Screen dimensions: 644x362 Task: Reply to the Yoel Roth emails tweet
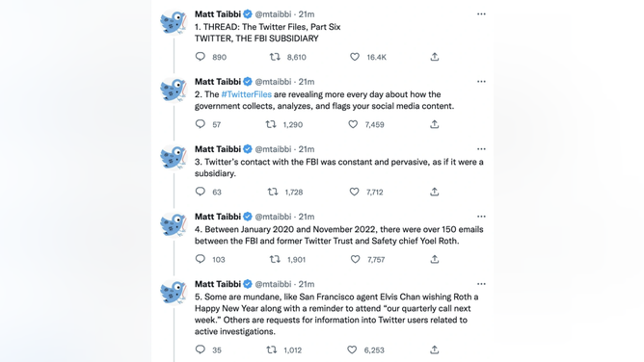click(x=200, y=259)
